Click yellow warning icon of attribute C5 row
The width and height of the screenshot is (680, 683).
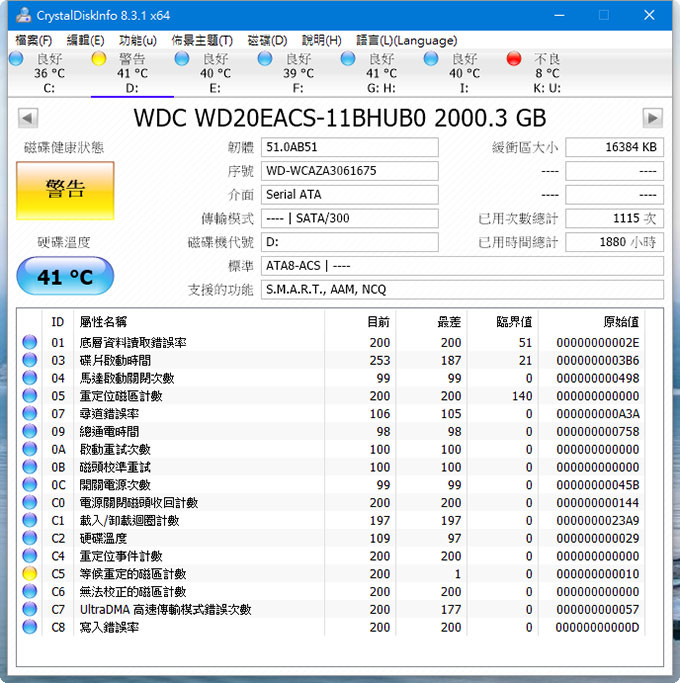tap(30, 574)
